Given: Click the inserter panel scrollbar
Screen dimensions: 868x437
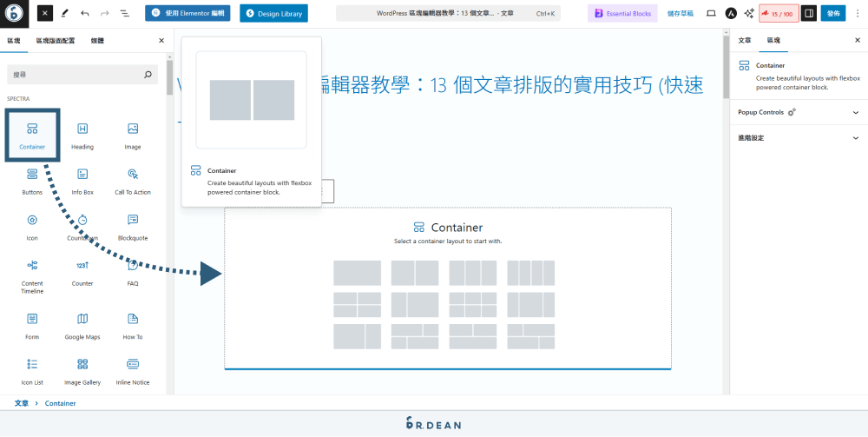Looking at the screenshot, I should point(170,77).
